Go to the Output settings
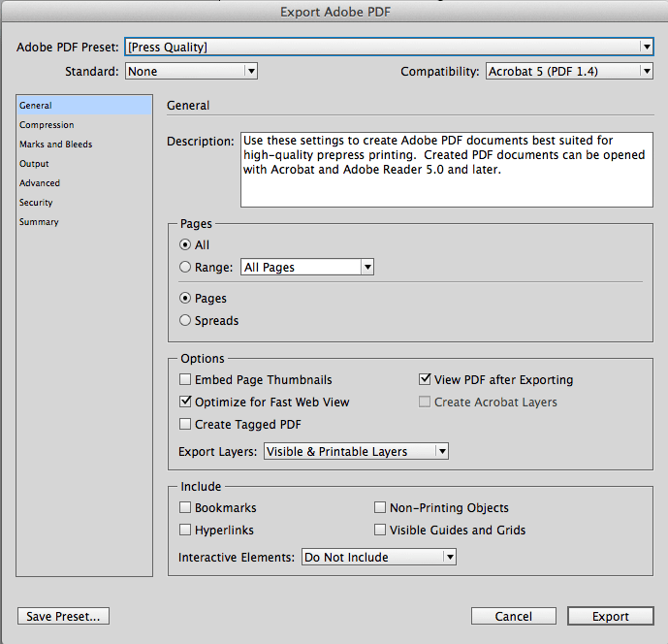 [x=84, y=164]
